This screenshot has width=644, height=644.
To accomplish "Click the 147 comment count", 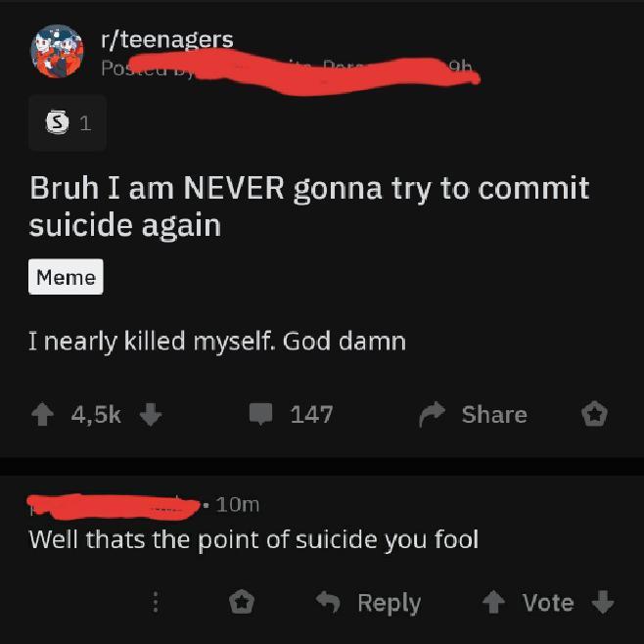I will pos(311,414).
